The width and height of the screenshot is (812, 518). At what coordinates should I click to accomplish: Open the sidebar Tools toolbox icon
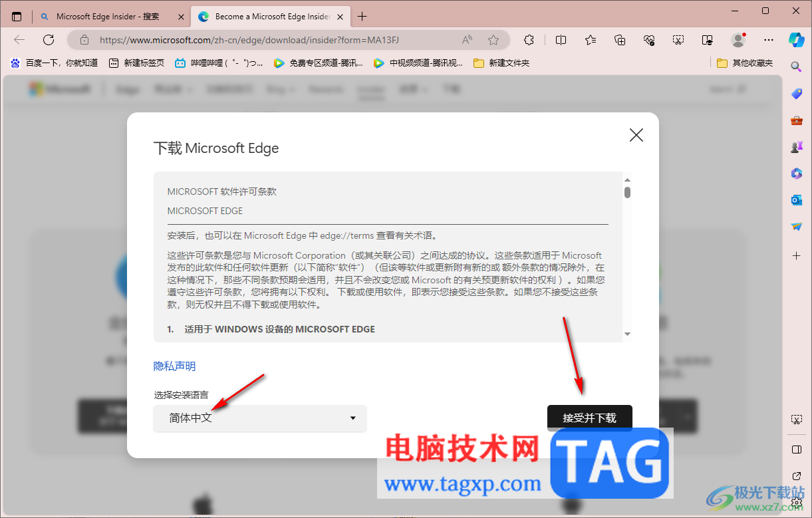796,120
